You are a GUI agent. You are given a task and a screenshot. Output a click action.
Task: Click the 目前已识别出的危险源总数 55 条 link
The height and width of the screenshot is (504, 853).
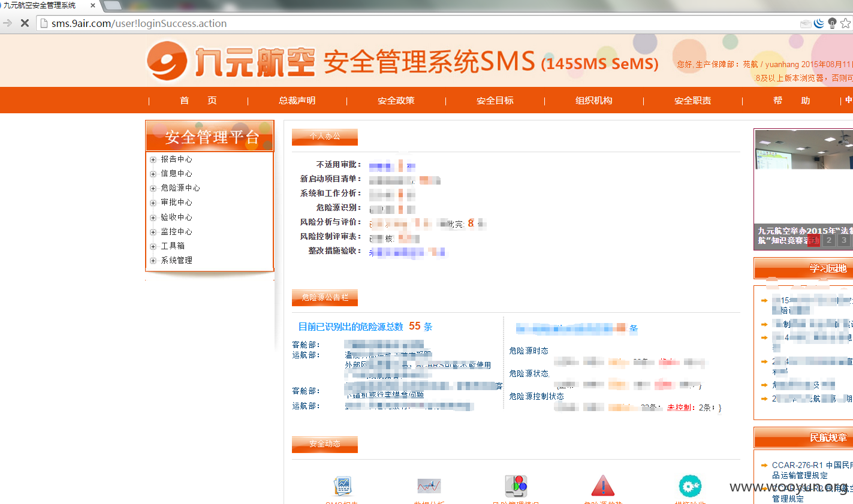365,327
